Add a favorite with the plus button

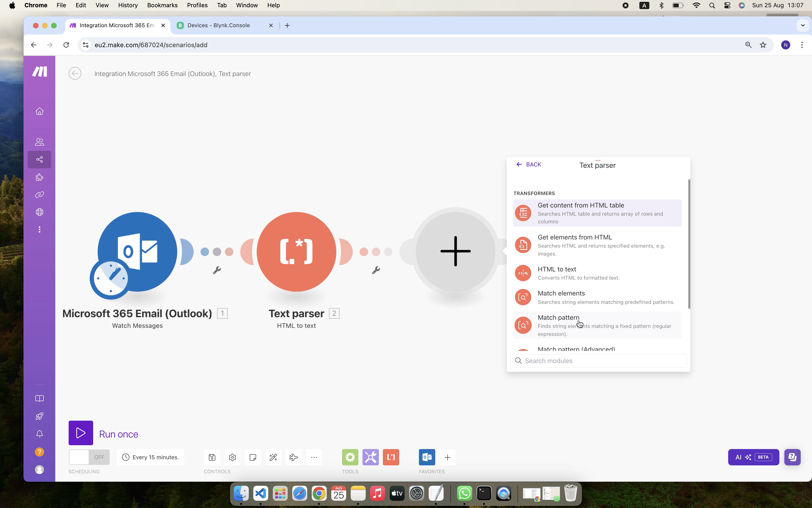(447, 457)
